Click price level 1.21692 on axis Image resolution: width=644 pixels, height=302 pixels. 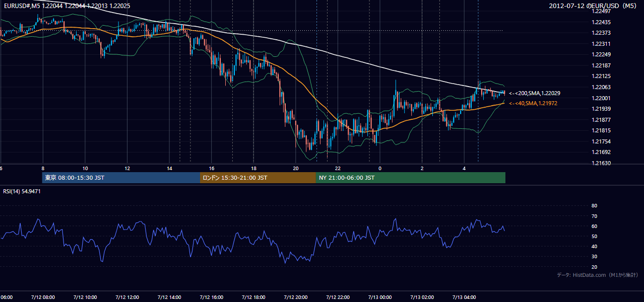(x=601, y=152)
